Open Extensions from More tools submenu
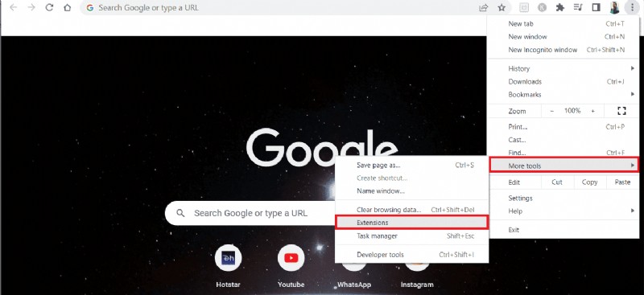This screenshot has height=295, width=644. tap(412, 223)
